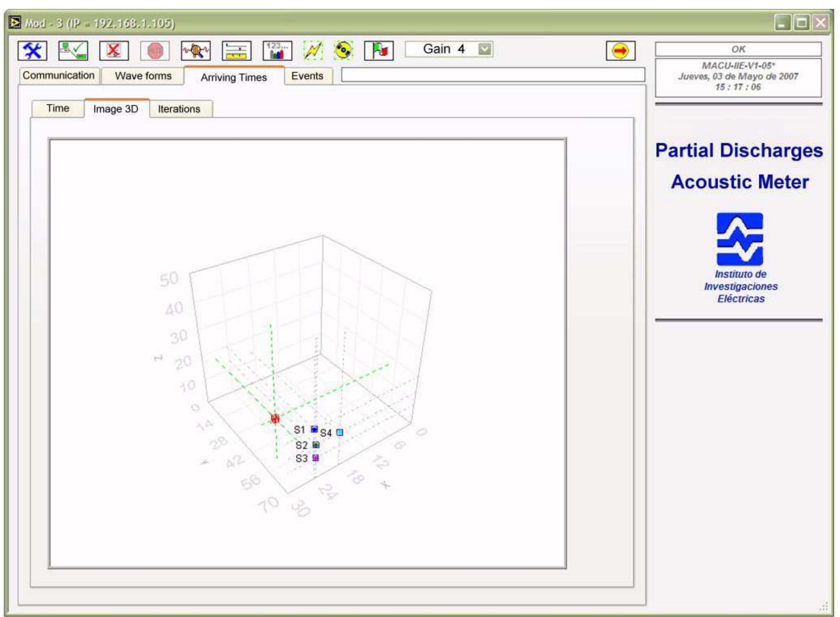The height and width of the screenshot is (617, 840).
Task: Open the Gain dropdown
Action: pyautogui.click(x=448, y=51)
